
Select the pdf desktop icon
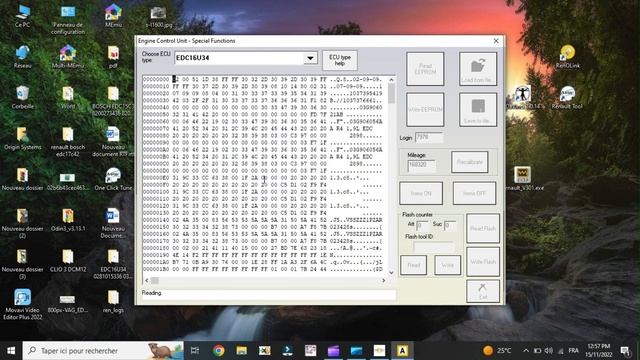click(113, 57)
